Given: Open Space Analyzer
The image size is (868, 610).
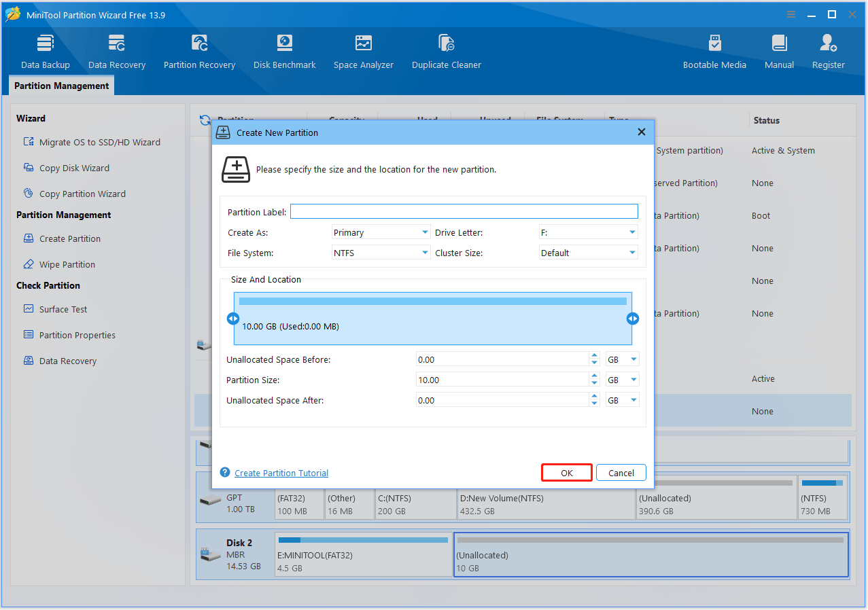Looking at the screenshot, I should coord(364,52).
